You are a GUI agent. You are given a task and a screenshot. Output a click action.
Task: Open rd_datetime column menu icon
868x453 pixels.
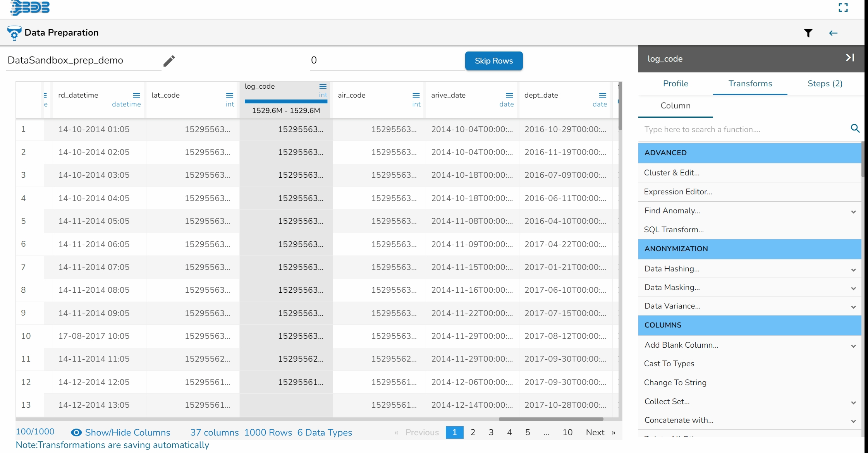coord(136,95)
